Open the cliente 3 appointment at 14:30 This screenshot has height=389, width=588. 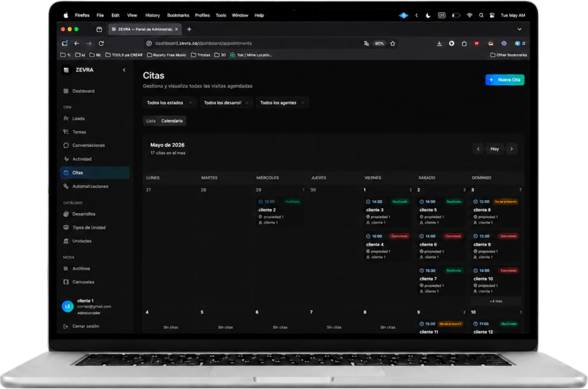pos(387,212)
